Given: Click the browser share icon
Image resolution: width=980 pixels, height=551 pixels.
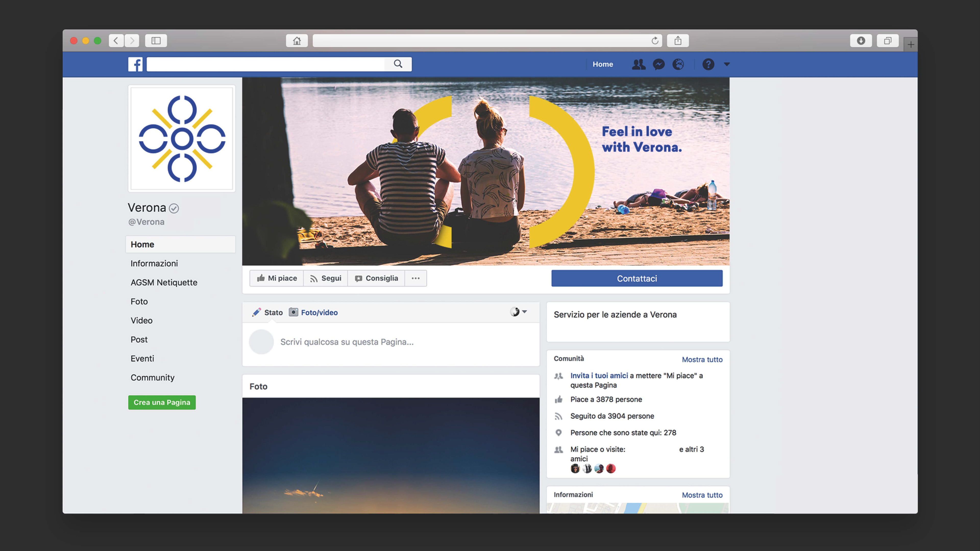Looking at the screenshot, I should [x=678, y=41].
